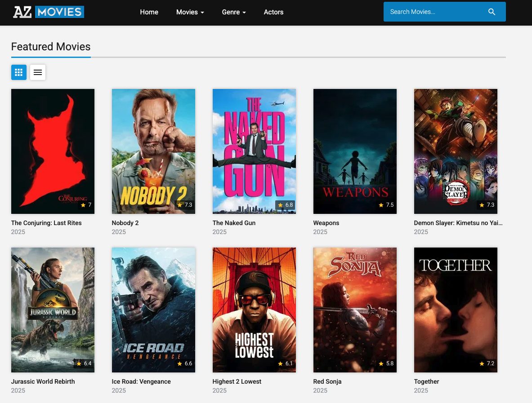Go to the Home page
The width and height of the screenshot is (532, 403).
149,12
